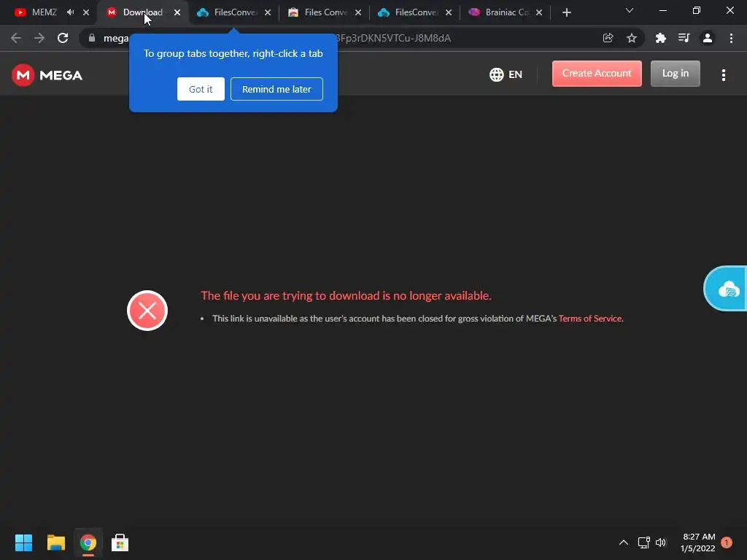
Task: Close the MEMZ tab
Action: coord(86,12)
